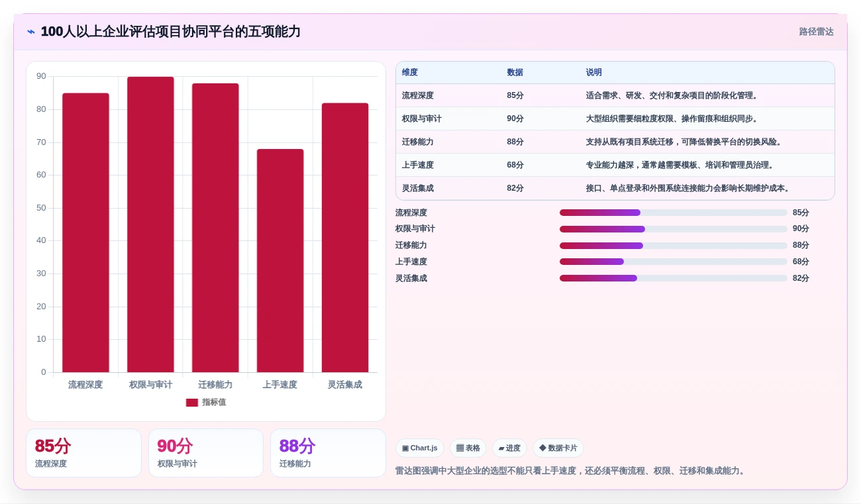Click the page title 100人以上企业评估项目协同平台
The height and width of the screenshot is (504, 861).
(x=170, y=32)
